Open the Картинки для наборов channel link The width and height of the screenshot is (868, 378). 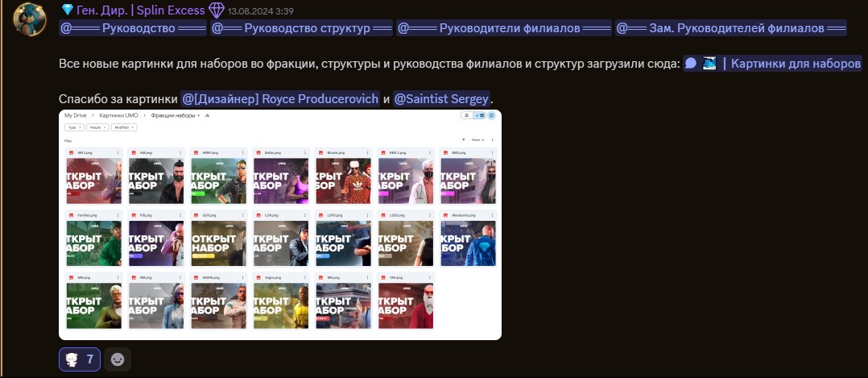click(x=772, y=63)
